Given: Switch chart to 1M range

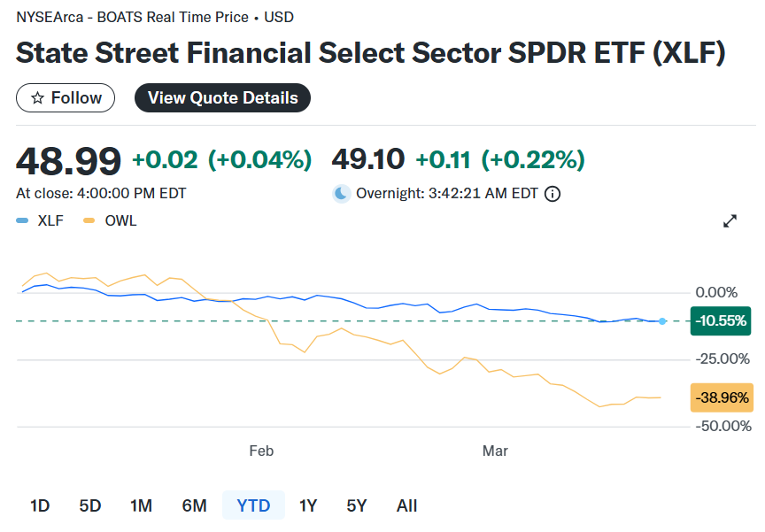Looking at the screenshot, I should 141,505.
